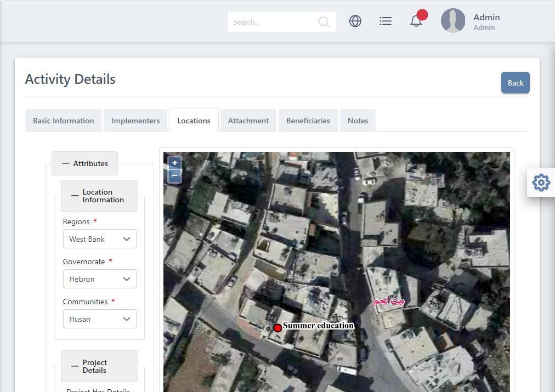Open the Attachment tab
This screenshot has width=555, height=392.
coord(248,121)
